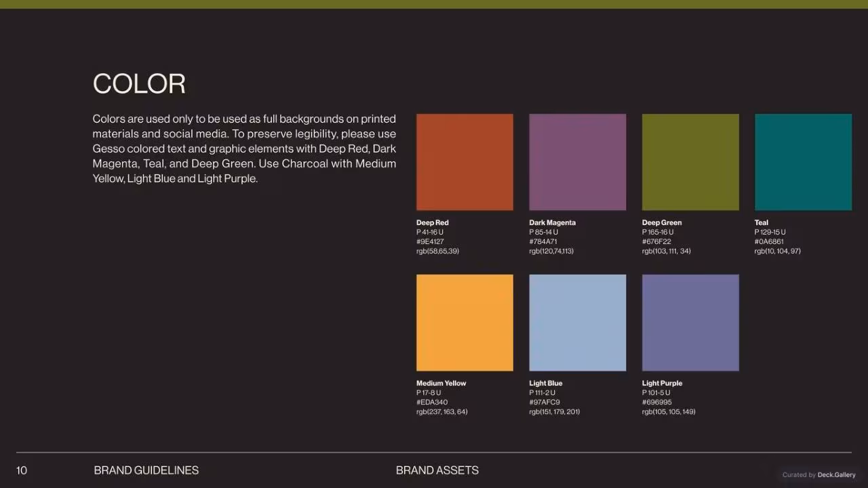The height and width of the screenshot is (488, 868).
Task: Select the Medium Yellow swatch
Action: [x=465, y=323]
